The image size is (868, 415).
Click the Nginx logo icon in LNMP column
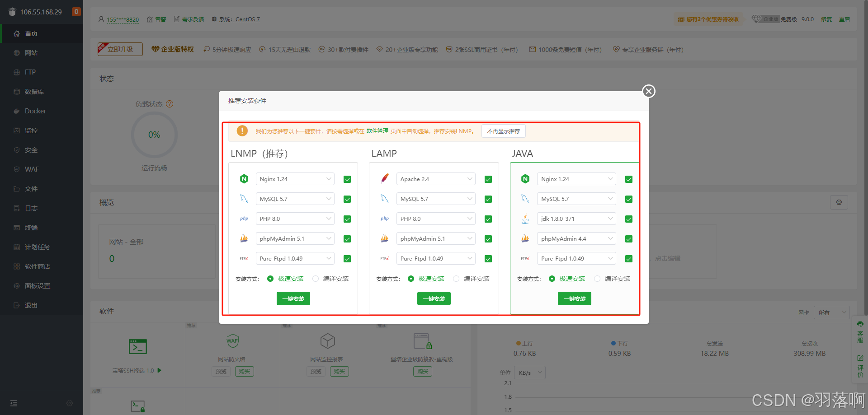click(244, 179)
